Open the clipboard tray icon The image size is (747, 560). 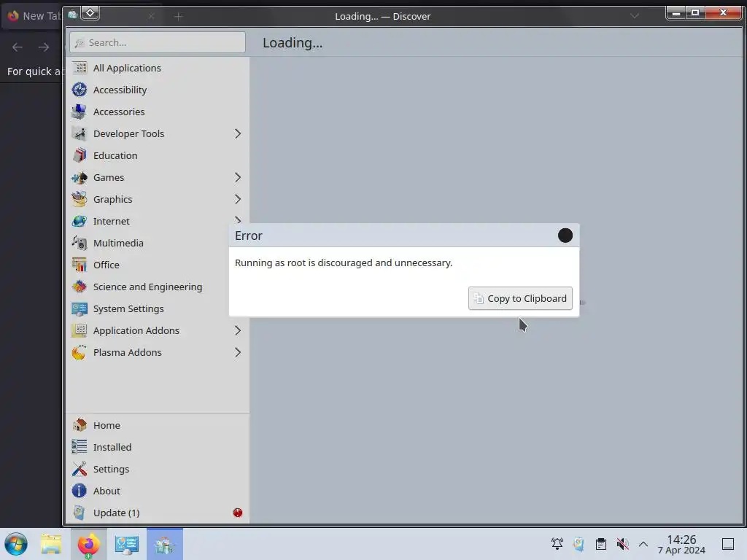point(601,544)
